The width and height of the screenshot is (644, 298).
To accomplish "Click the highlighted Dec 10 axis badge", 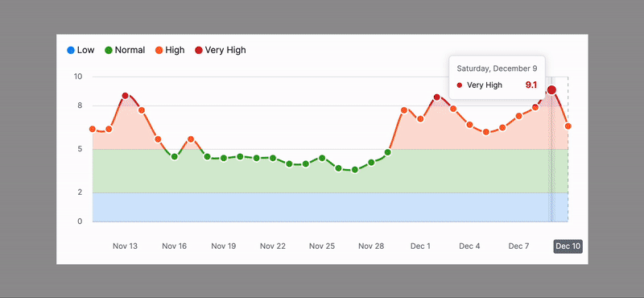I will [x=568, y=246].
